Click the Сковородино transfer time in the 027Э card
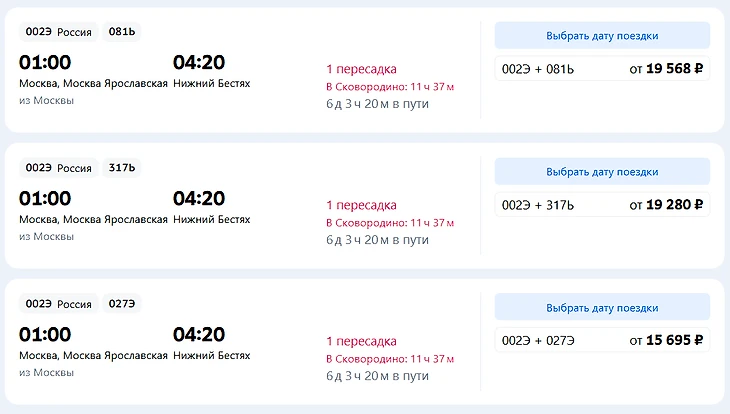730x414 pixels. click(390, 359)
